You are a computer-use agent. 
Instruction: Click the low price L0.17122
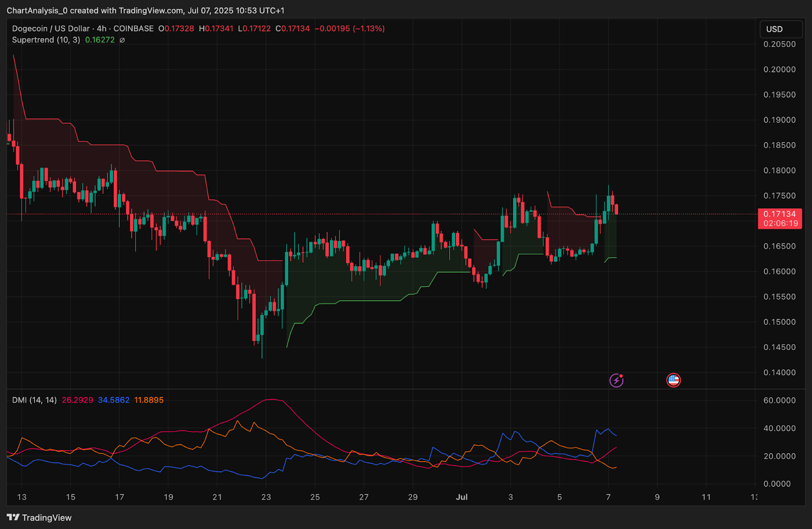(x=254, y=28)
